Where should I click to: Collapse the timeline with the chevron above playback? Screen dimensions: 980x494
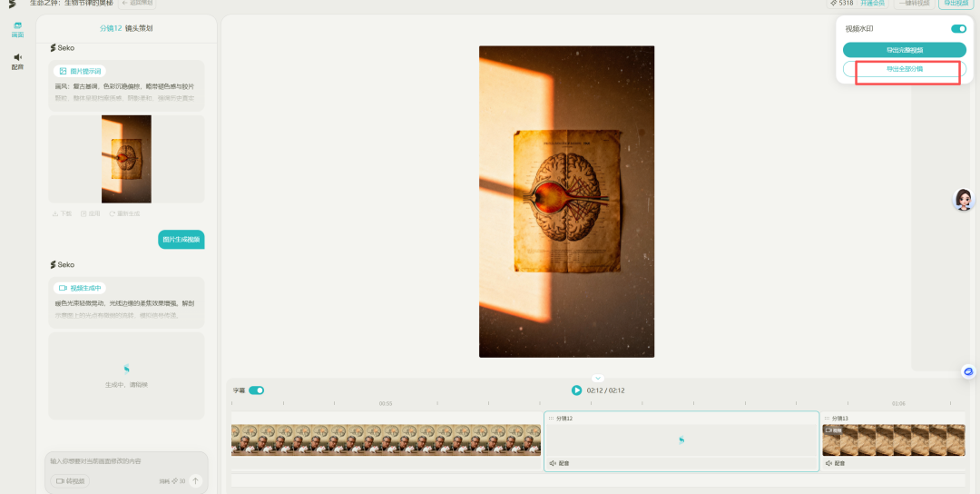(597, 378)
